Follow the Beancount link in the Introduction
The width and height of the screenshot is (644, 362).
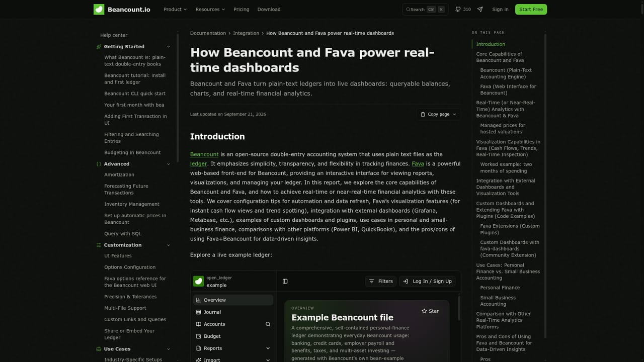[204, 154]
